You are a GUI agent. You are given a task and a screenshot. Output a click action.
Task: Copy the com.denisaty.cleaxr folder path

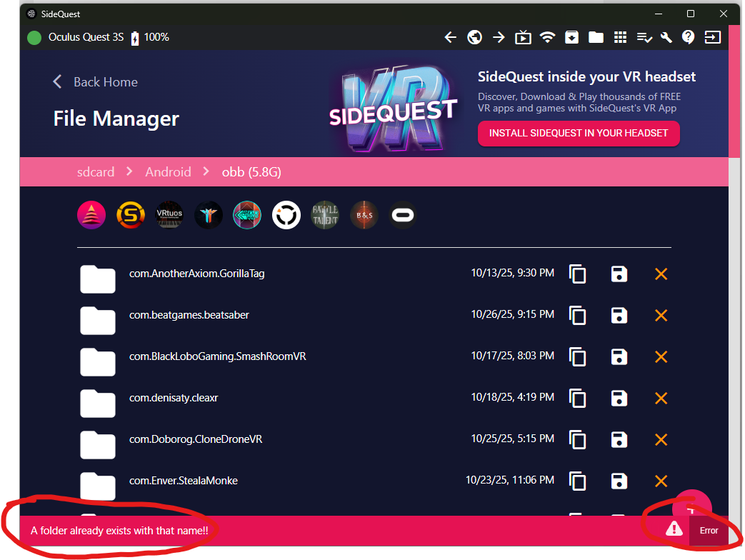click(577, 398)
